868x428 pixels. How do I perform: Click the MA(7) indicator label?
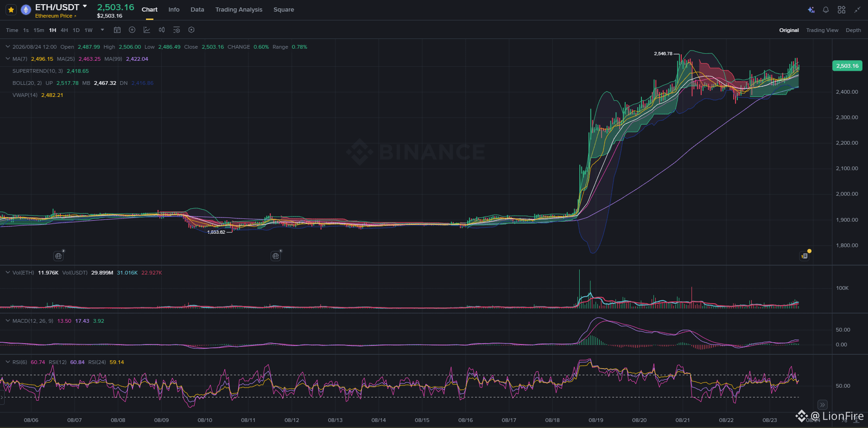click(20, 59)
